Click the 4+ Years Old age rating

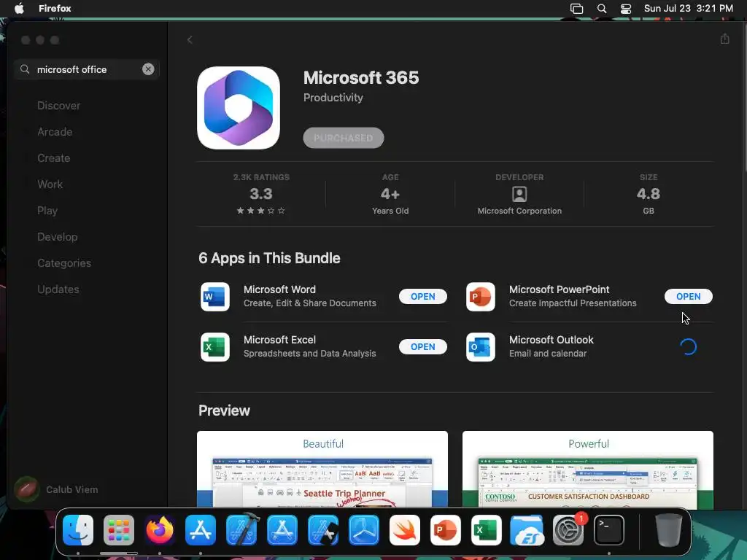(390, 194)
